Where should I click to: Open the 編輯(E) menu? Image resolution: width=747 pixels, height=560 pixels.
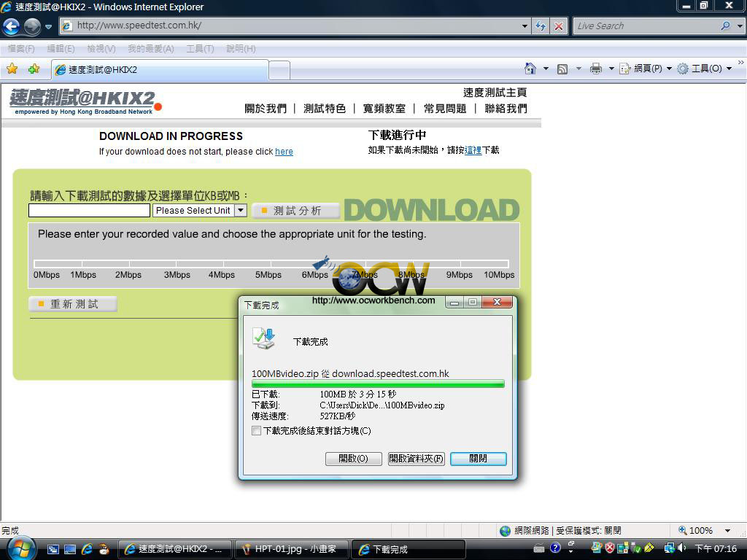point(61,49)
